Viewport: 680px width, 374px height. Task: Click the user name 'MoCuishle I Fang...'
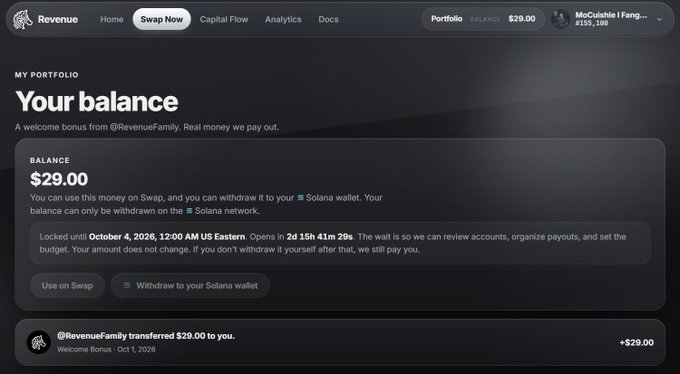(611, 15)
